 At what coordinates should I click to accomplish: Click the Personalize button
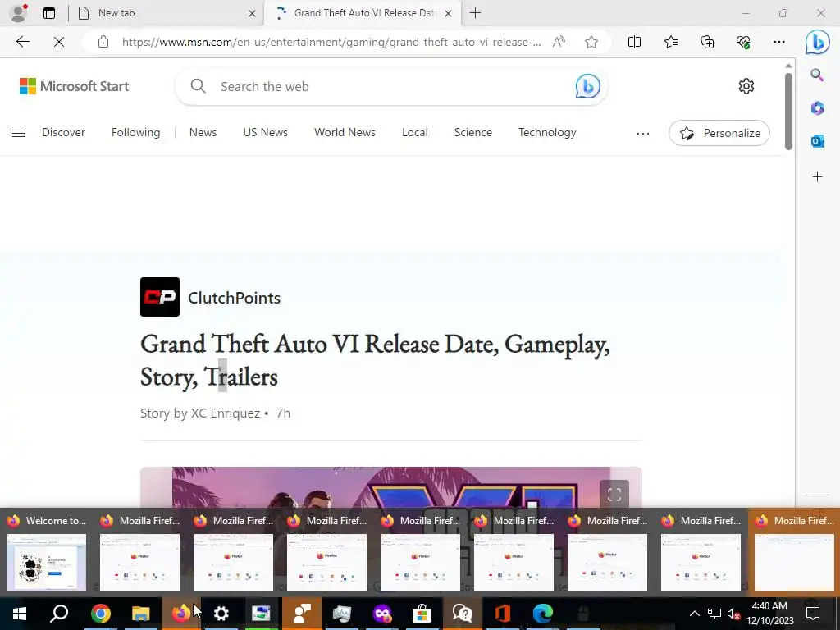719,133
